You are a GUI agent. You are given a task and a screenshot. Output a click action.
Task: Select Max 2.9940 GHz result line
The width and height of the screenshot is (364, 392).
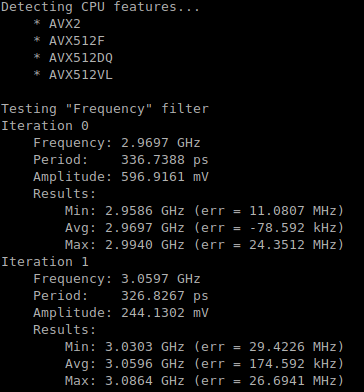click(204, 245)
